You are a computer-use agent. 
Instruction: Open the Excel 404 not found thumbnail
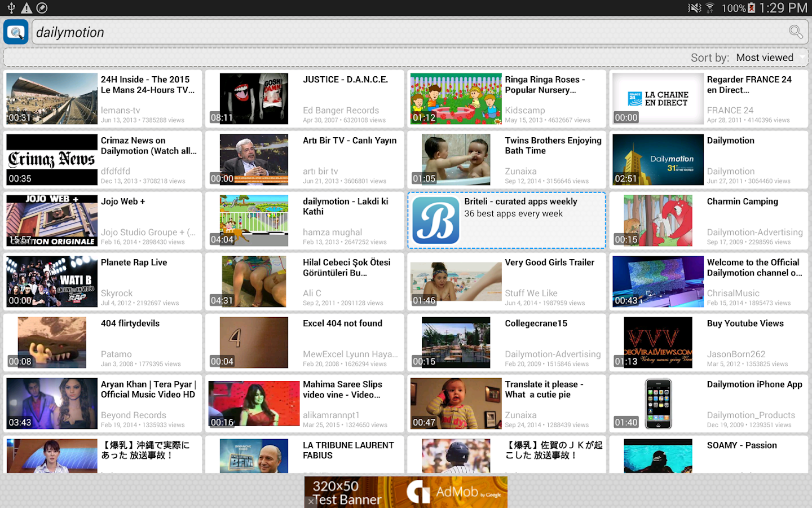click(254, 343)
